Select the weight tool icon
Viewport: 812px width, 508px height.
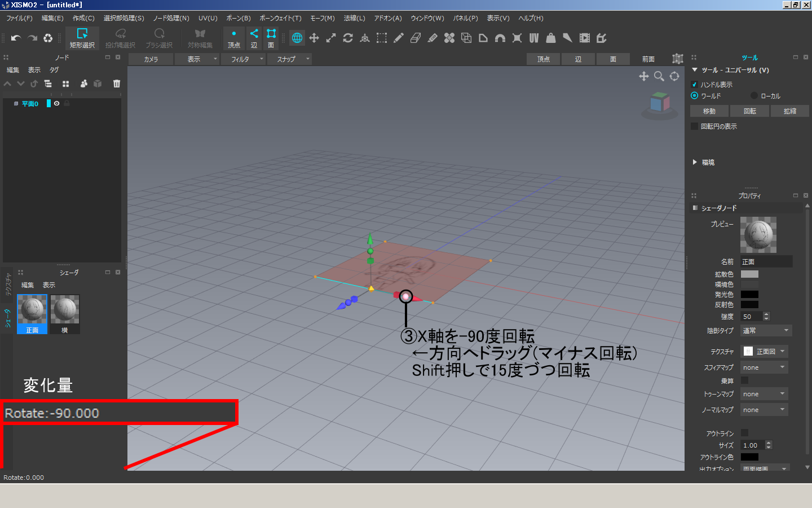click(551, 38)
